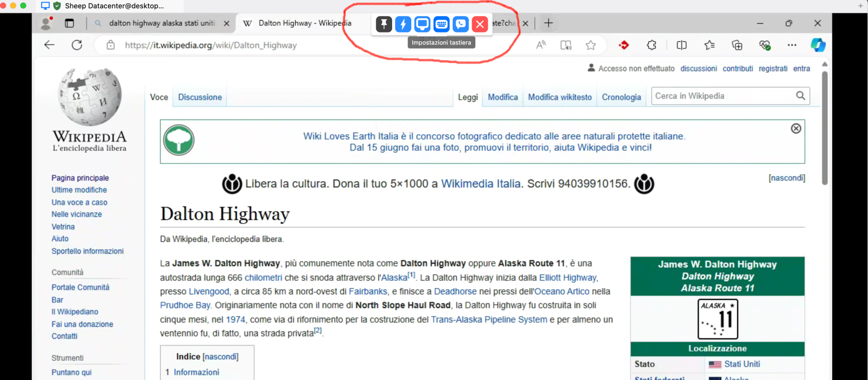Open Sportello informazioni link
868x380 pixels.
coord(87,251)
